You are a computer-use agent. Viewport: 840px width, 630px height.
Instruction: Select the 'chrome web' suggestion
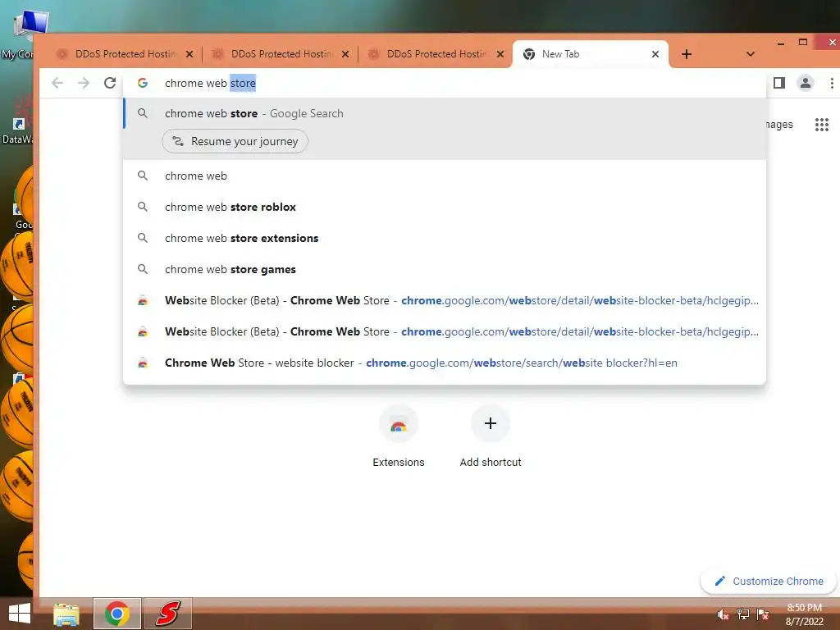click(445, 176)
